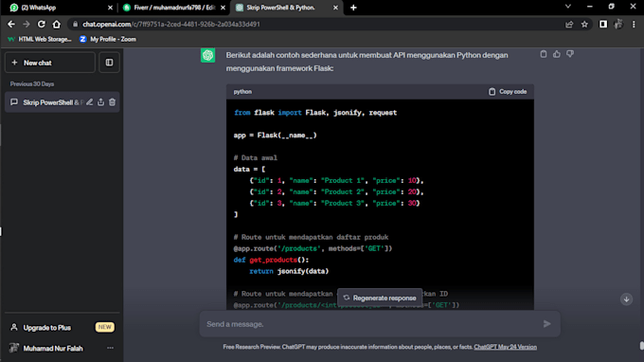Screen dimensions: 644x362
Task: Share the Skrip PowerShell chat
Action: [101, 102]
